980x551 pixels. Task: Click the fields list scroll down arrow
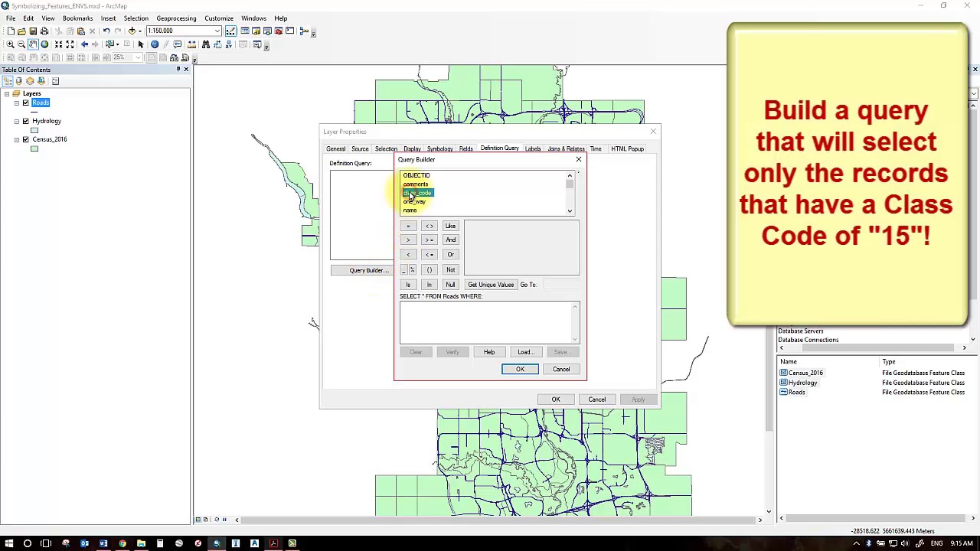coord(570,210)
